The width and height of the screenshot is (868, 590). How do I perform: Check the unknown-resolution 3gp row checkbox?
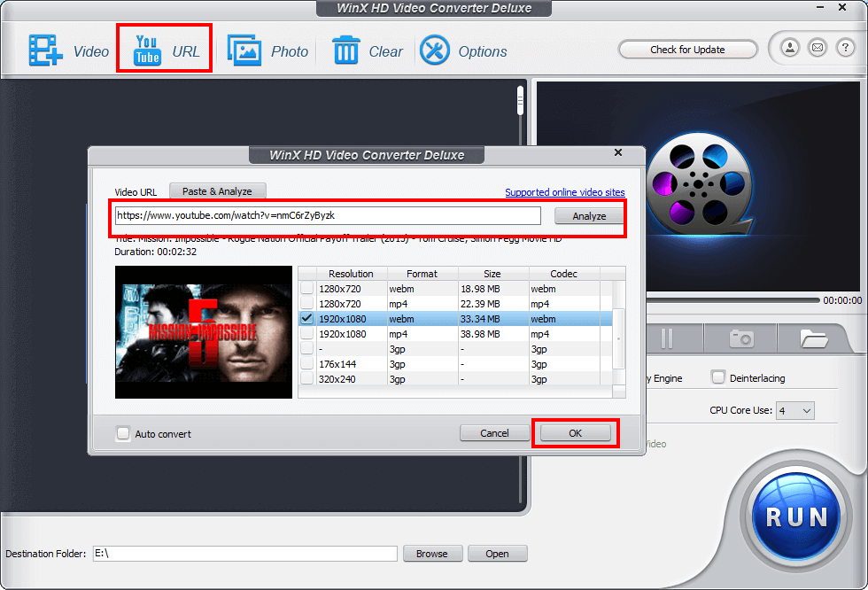[x=306, y=349]
